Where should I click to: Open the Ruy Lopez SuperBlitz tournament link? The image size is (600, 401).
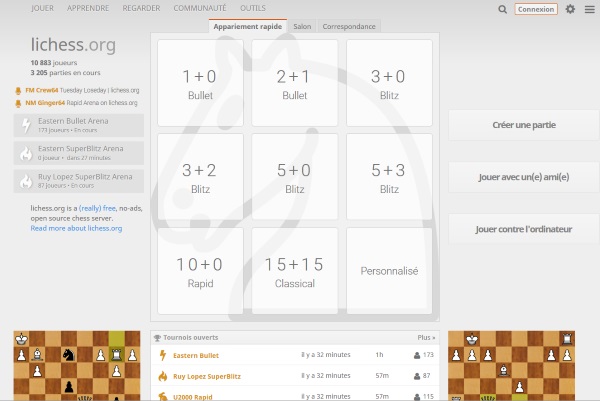[x=207, y=377]
